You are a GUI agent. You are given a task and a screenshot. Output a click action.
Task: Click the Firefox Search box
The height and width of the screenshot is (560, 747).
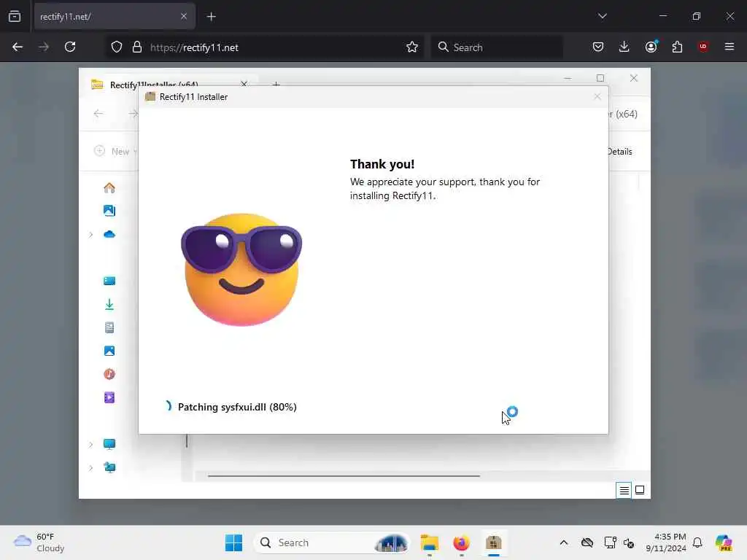pos(497,47)
